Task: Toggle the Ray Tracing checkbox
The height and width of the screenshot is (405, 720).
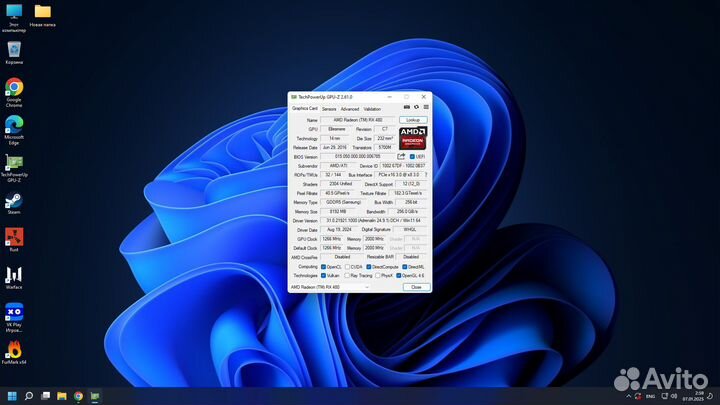Action: click(347, 275)
